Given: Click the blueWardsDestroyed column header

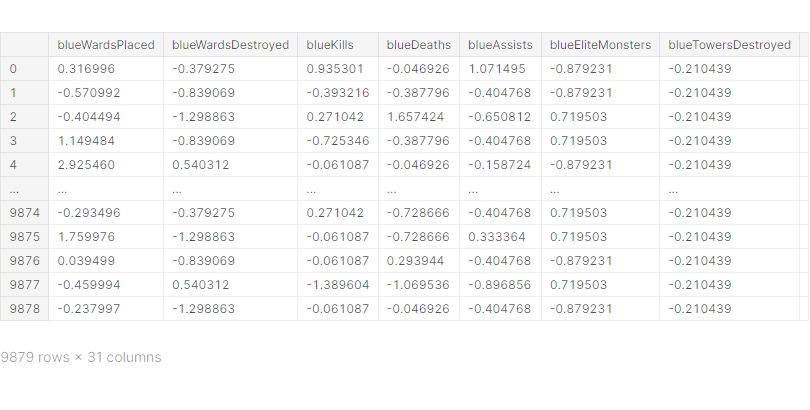Looking at the screenshot, I should tap(230, 45).
